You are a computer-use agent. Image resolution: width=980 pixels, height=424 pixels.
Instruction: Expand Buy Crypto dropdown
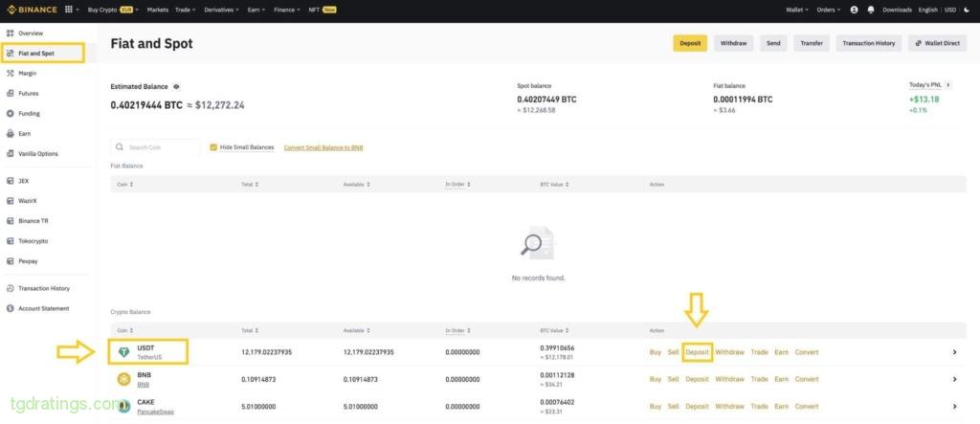click(x=113, y=10)
